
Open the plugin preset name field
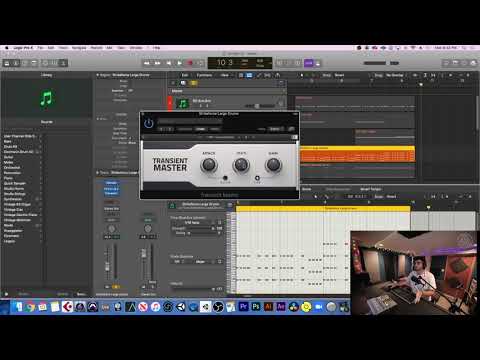coord(190,121)
